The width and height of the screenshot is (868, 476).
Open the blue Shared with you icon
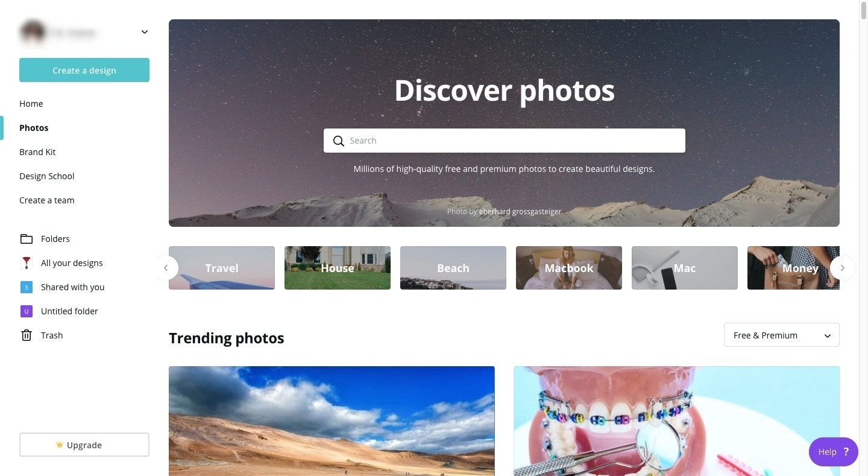click(x=27, y=287)
